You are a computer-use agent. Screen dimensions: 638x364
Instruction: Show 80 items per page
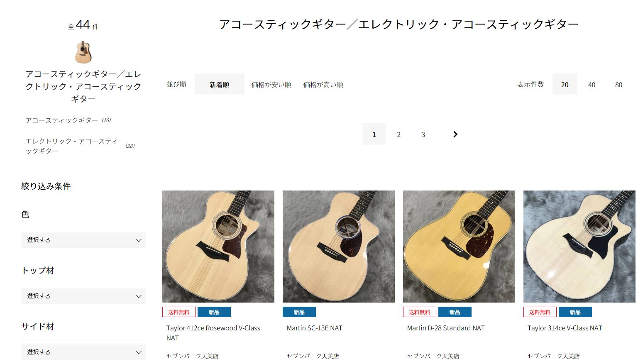point(619,85)
